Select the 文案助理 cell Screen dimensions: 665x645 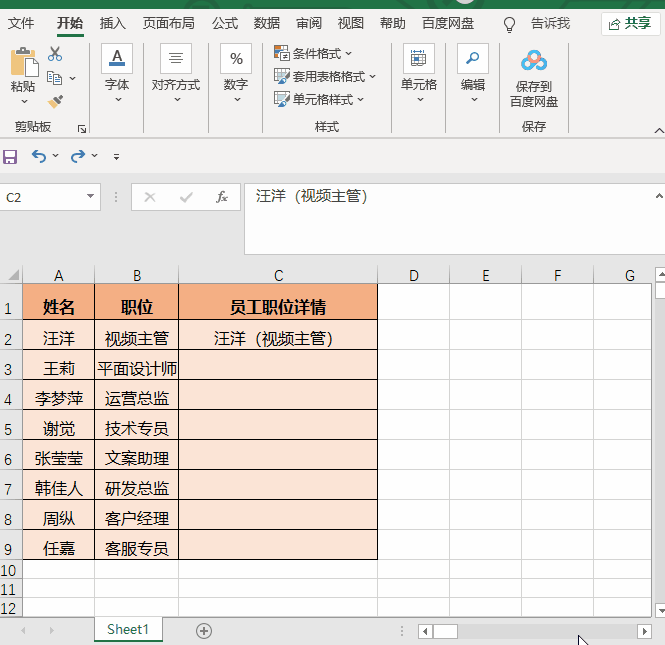(137, 455)
